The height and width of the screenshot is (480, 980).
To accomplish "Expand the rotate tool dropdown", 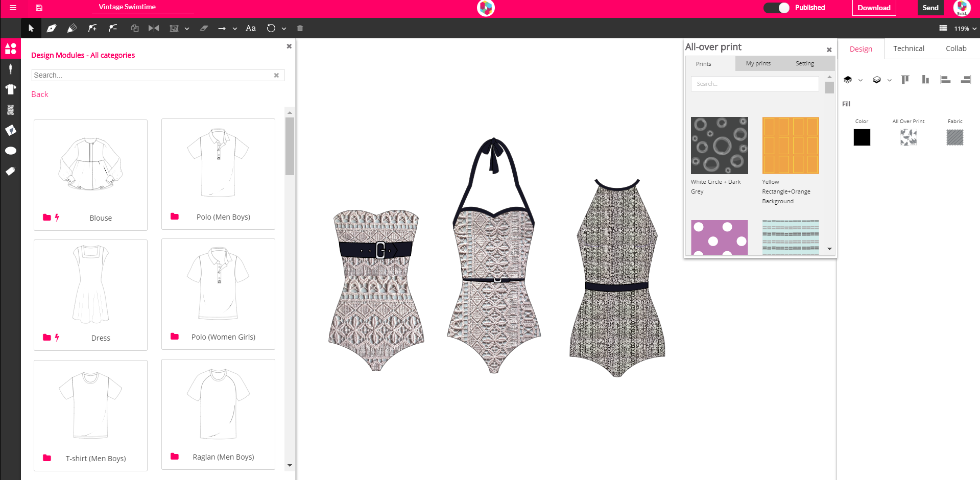I will 284,28.
